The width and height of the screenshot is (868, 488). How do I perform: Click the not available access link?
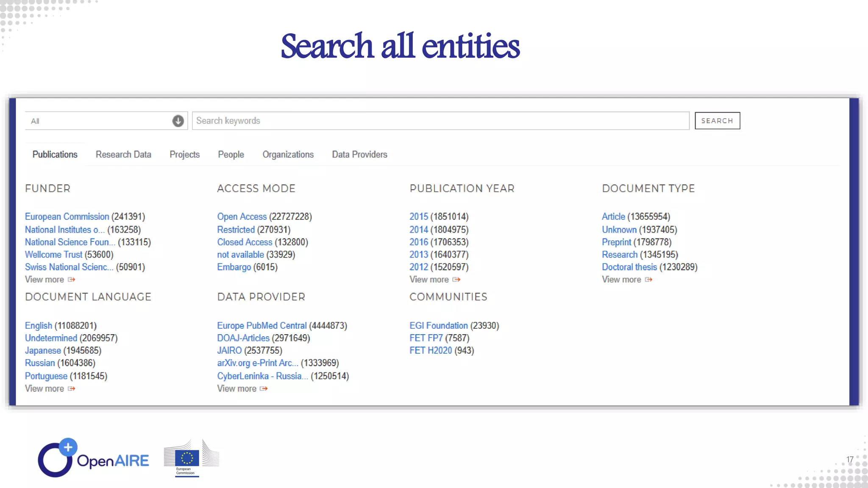[240, 255]
